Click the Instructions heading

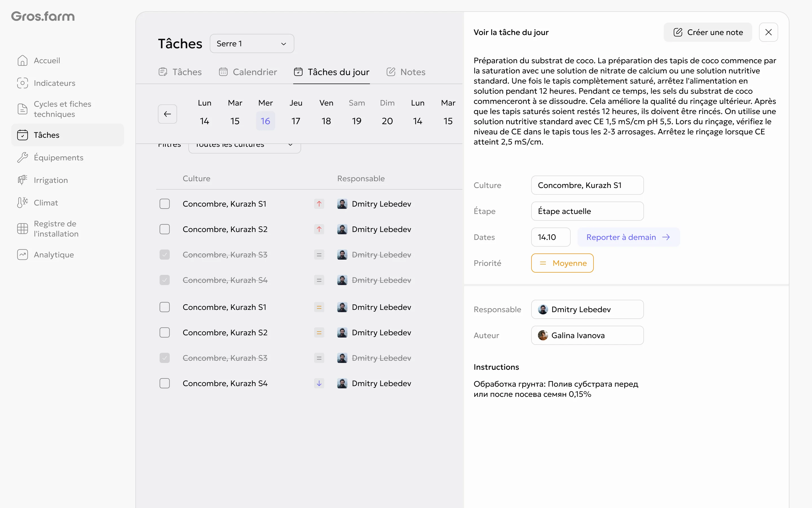click(x=496, y=367)
